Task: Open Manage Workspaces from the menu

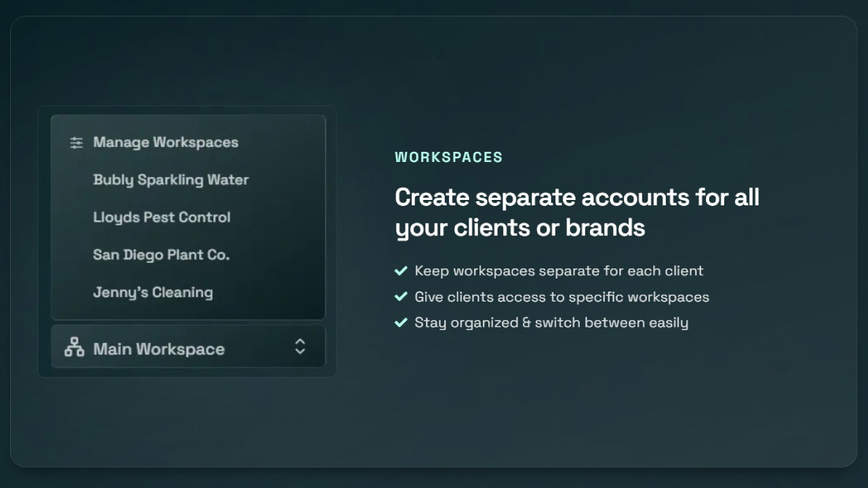Action: (x=165, y=142)
